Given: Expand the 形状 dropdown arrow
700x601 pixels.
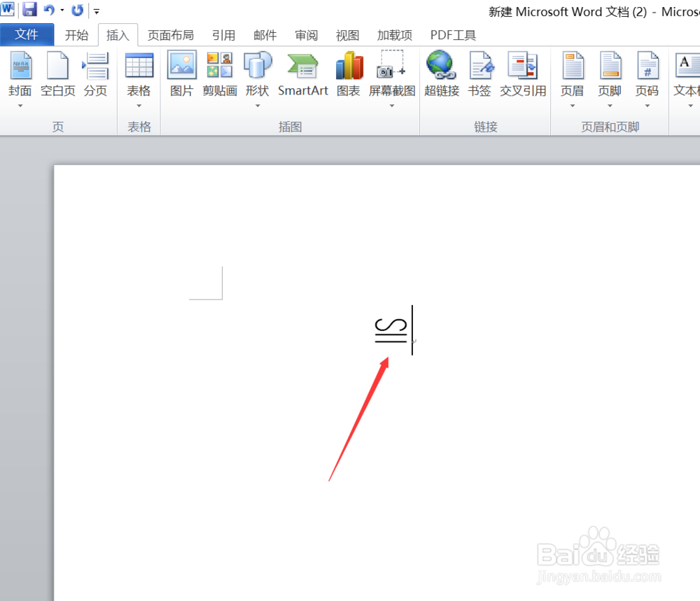Looking at the screenshot, I should (258, 106).
